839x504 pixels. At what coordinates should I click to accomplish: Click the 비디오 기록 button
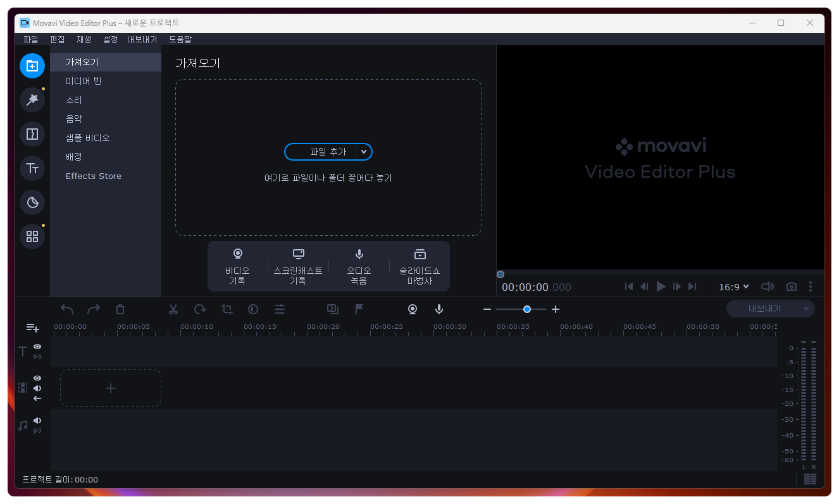tap(238, 266)
